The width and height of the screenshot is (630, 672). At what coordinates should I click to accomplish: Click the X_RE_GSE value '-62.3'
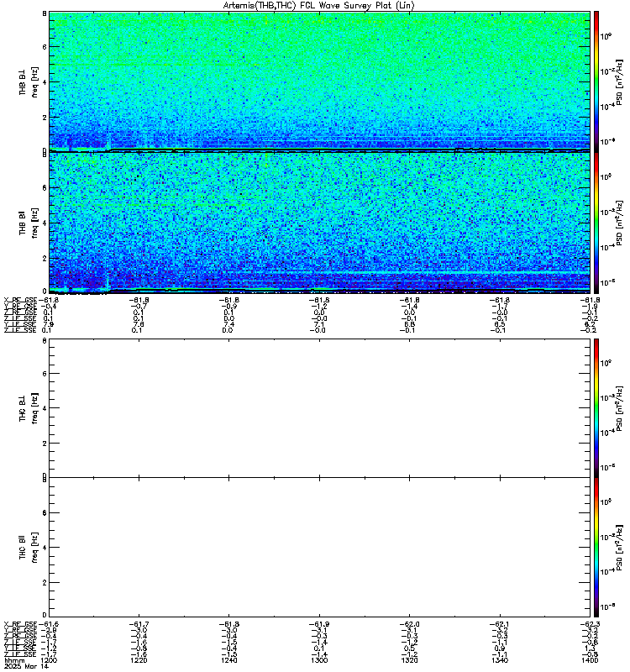point(590,624)
